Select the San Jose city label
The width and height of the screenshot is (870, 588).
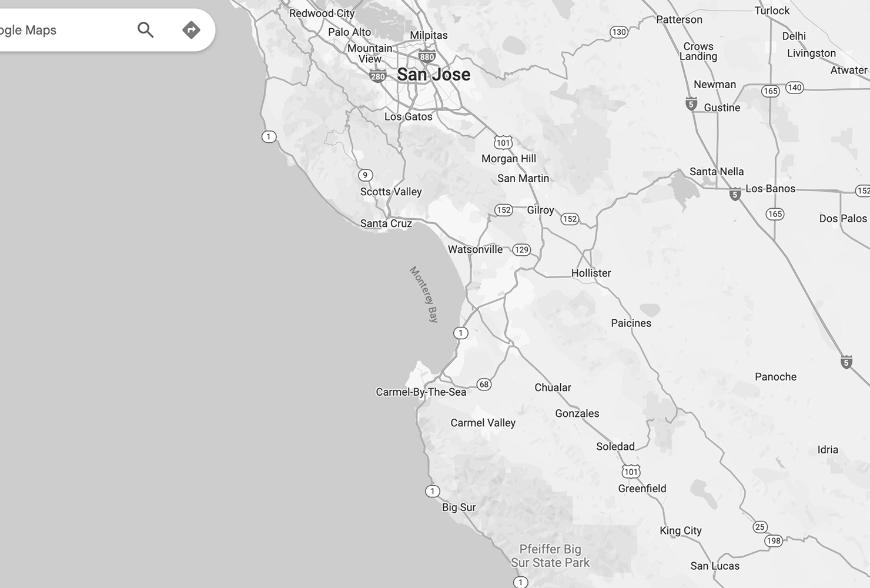433,75
